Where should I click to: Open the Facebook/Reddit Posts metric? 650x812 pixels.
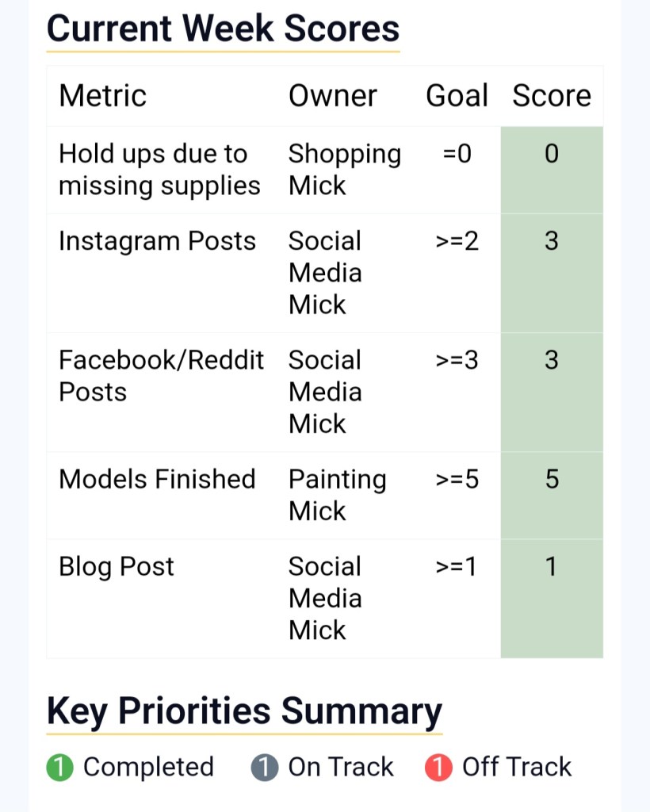point(161,376)
